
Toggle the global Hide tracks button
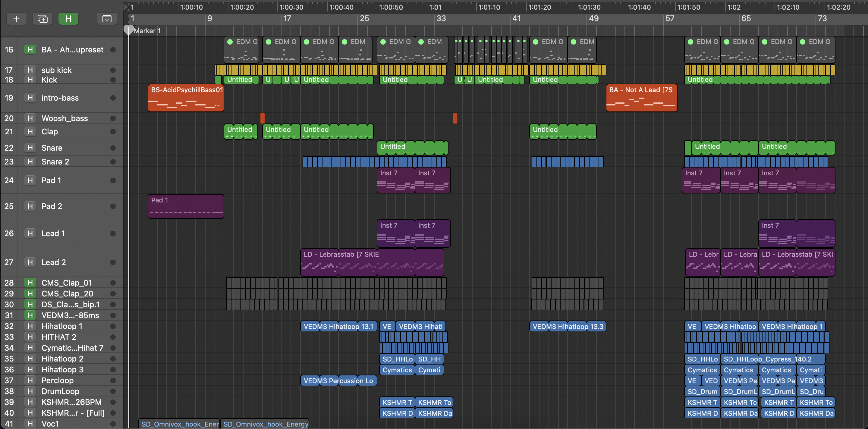pos(68,19)
